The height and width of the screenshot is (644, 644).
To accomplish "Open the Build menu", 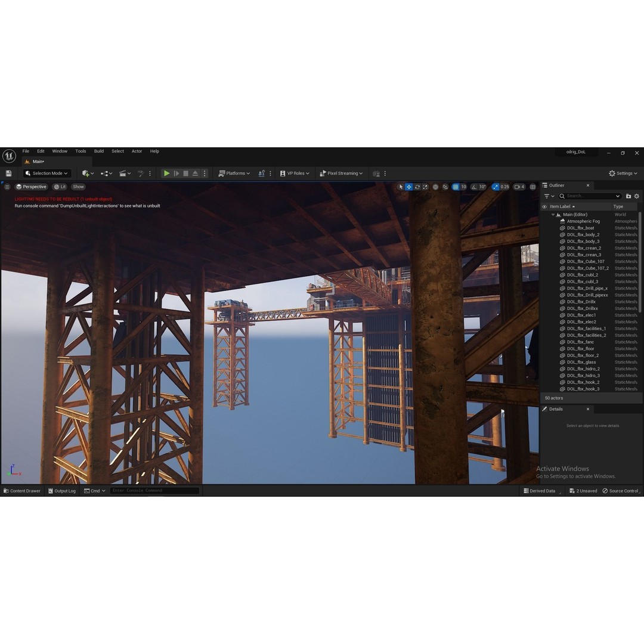I will click(98, 151).
